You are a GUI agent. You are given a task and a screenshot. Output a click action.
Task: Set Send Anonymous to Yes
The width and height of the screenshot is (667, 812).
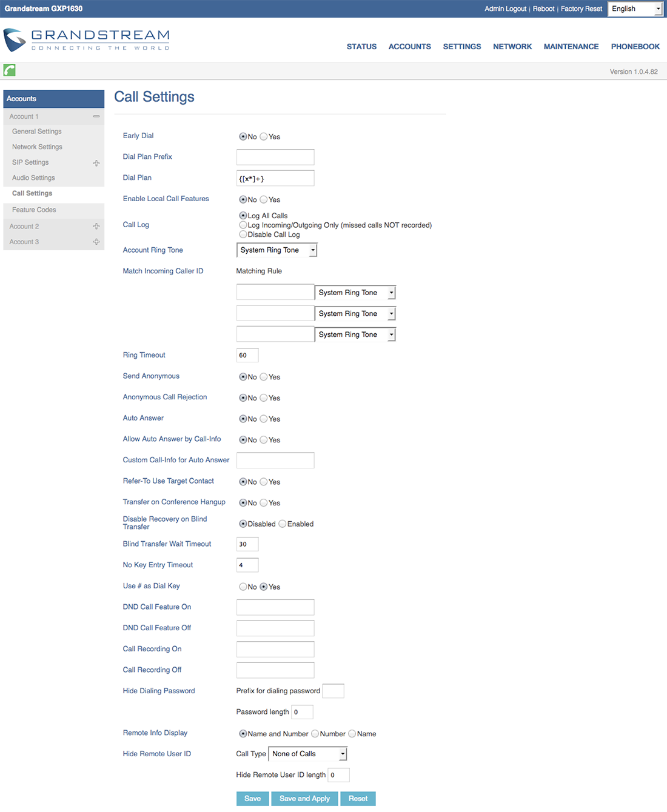pyautogui.click(x=264, y=377)
